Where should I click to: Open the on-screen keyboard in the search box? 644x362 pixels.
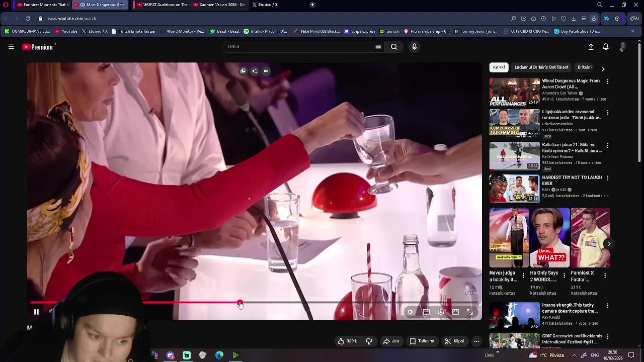[378, 47]
